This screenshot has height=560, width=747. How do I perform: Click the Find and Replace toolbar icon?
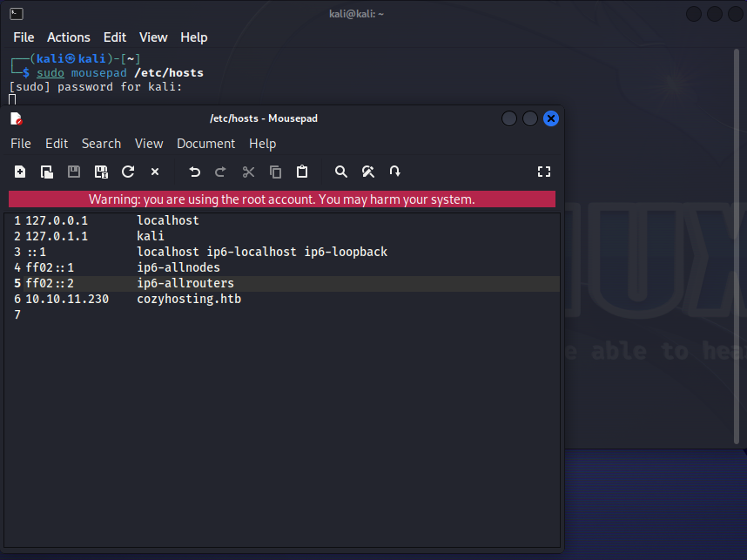tap(368, 172)
